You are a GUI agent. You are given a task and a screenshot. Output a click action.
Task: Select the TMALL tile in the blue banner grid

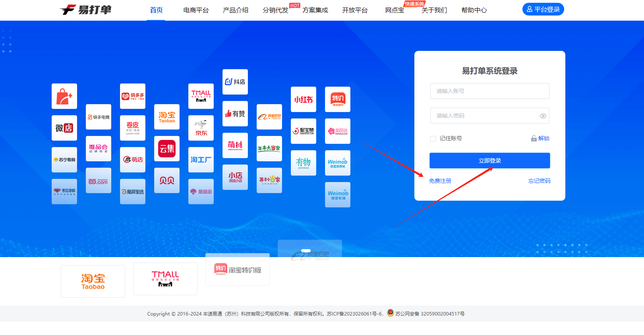pyautogui.click(x=201, y=96)
